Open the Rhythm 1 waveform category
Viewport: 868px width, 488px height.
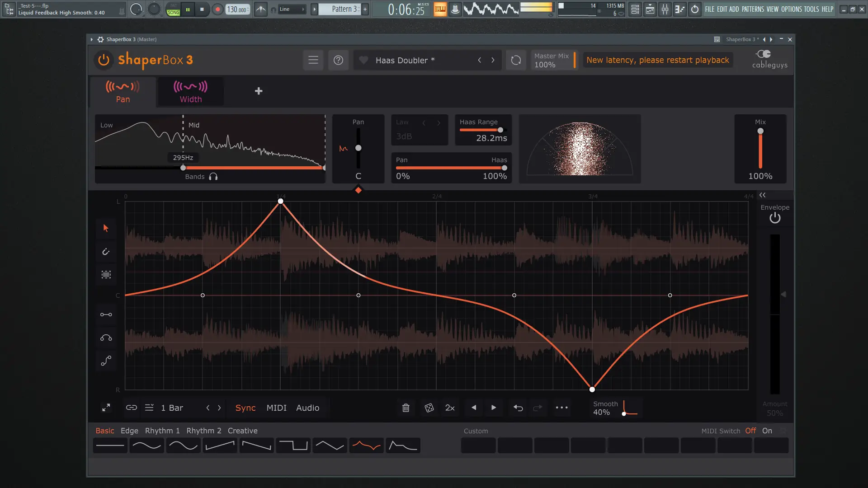pos(162,431)
